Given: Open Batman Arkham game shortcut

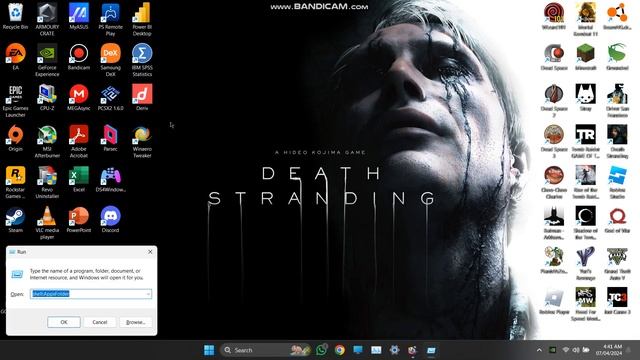Looking at the screenshot, I should 553,222.
